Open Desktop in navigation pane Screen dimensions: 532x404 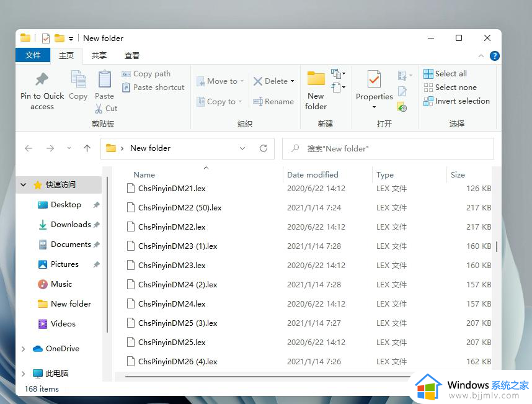pyautogui.click(x=66, y=205)
